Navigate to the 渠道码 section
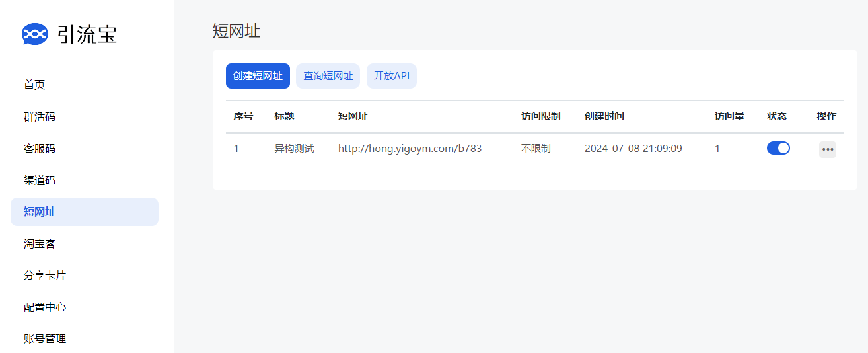This screenshot has height=353, width=868. (x=40, y=180)
